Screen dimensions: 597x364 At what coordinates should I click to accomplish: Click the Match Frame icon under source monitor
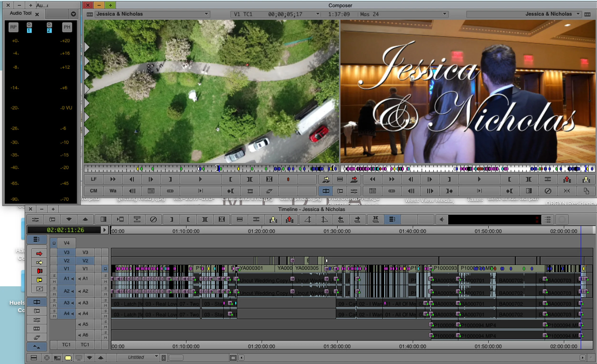click(250, 191)
